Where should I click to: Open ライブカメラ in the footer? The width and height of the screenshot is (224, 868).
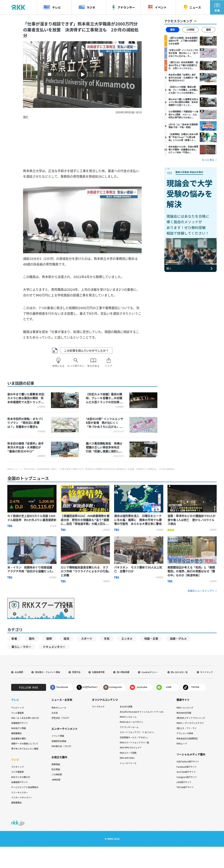pos(98,707)
